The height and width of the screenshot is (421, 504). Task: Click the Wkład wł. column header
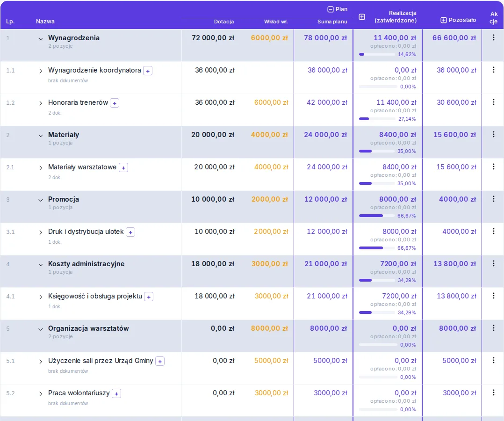pyautogui.click(x=276, y=22)
